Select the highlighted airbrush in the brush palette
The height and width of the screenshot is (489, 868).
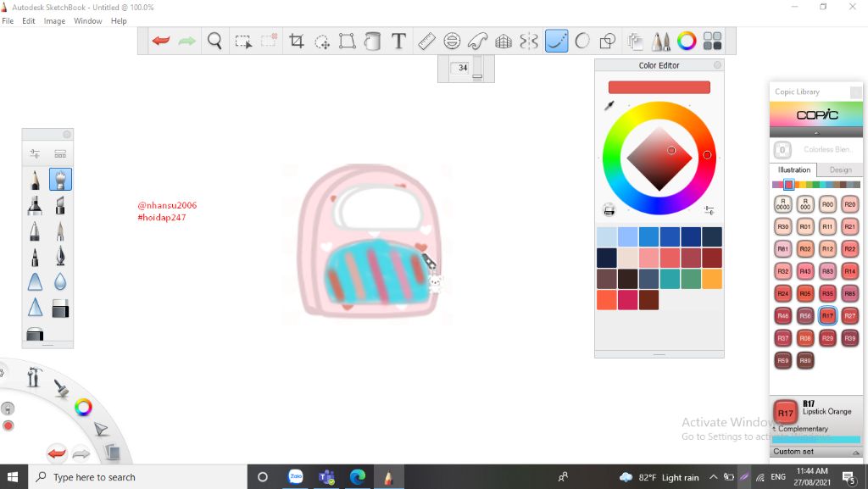click(x=60, y=180)
